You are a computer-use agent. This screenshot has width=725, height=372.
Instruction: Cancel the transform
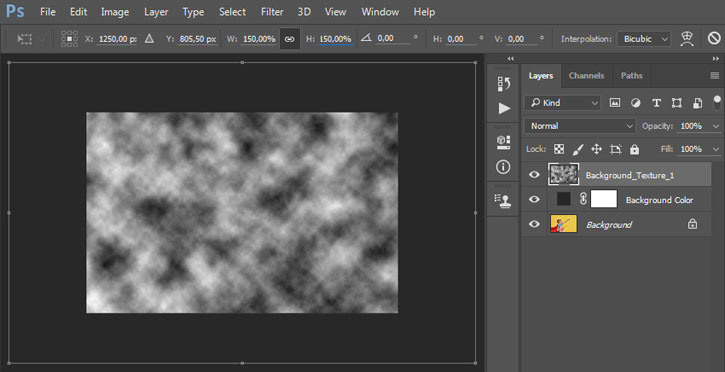714,39
